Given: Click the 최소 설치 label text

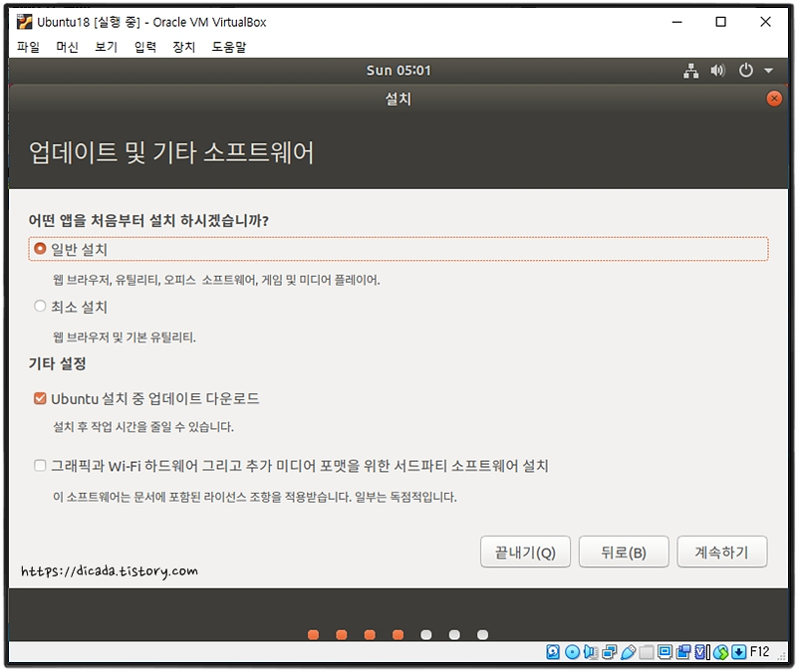Looking at the screenshot, I should click(79, 307).
